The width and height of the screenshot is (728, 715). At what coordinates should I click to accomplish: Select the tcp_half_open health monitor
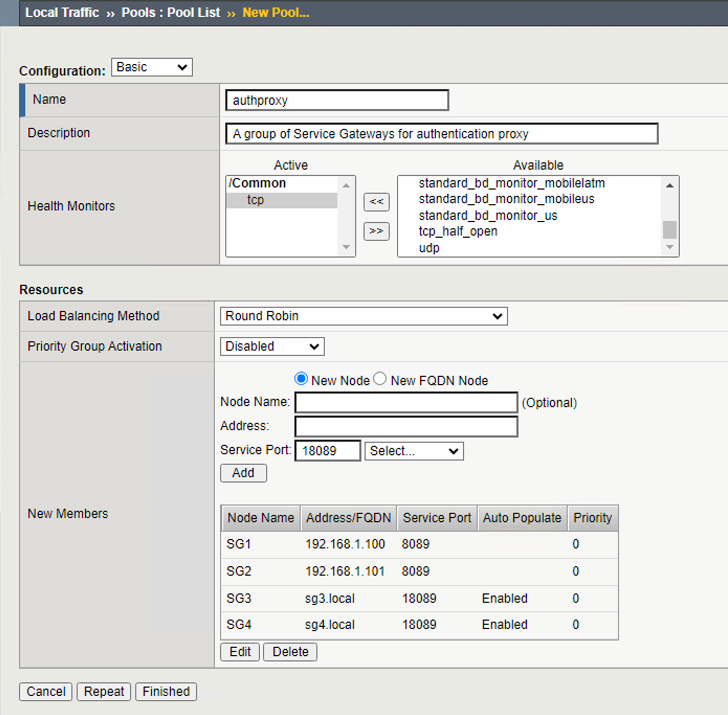pos(457,231)
